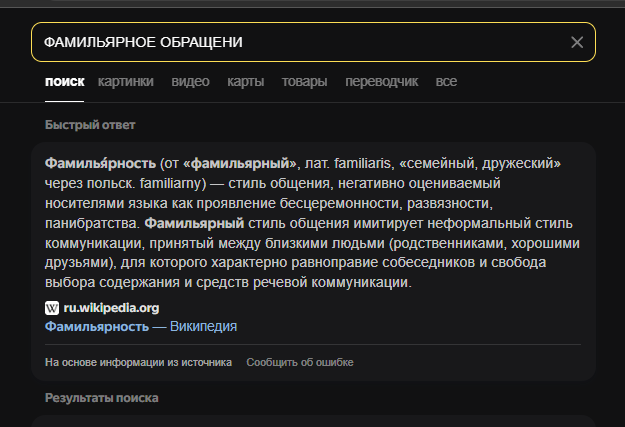Go to the карты tab
The width and height of the screenshot is (625, 427).
(x=246, y=81)
